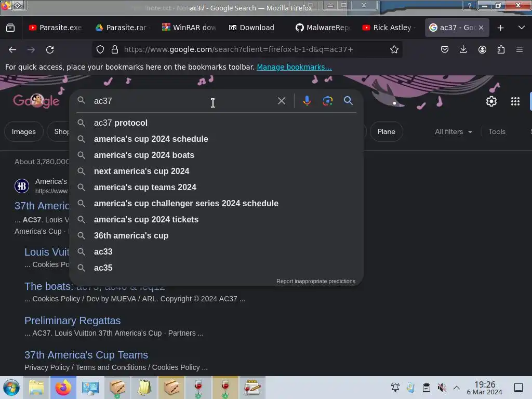
Task: Open tray notifications bell icon
Action: [x=395, y=388]
